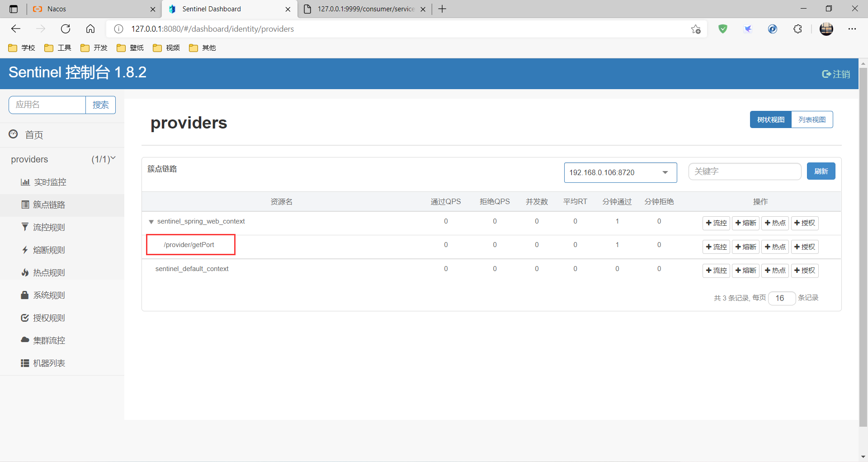Click the 授权规则 check-square icon
The image size is (868, 462).
pyautogui.click(x=25, y=318)
